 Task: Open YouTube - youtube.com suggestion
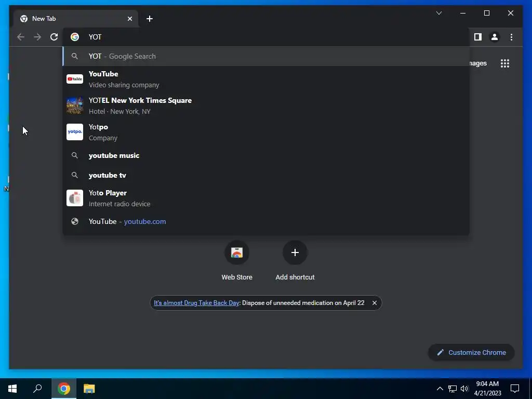[266, 221]
